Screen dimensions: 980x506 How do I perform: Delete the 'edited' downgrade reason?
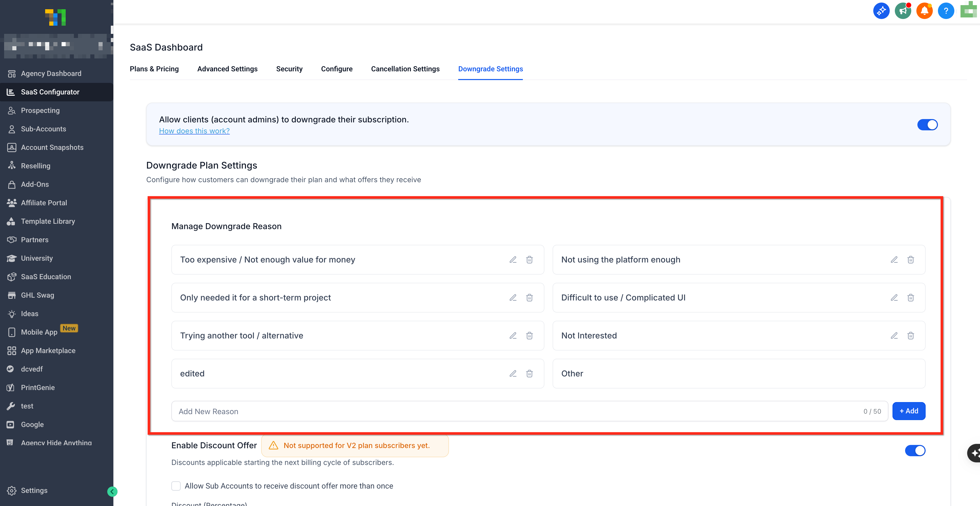point(529,374)
